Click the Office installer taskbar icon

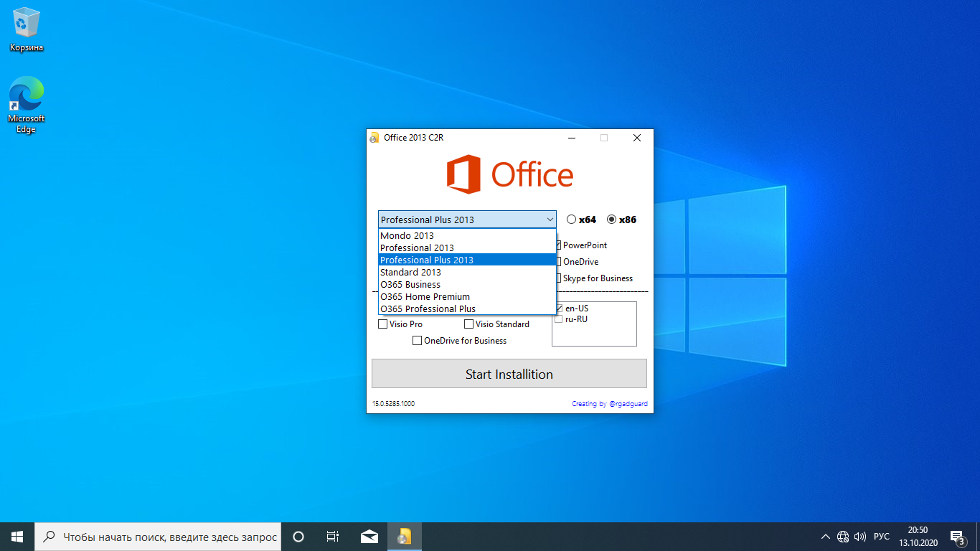(x=405, y=537)
